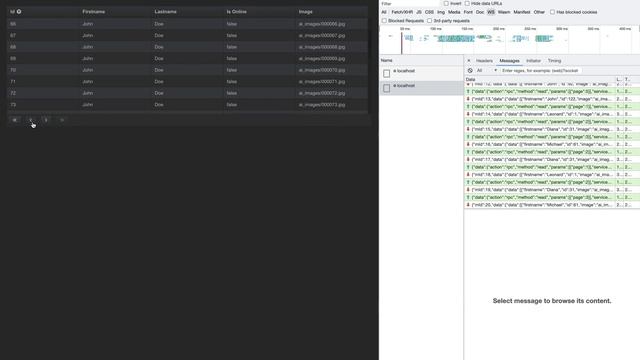Viewport: 640px width, 360px height.
Task: Filter requests by Fetch/XHR
Action: (402, 12)
